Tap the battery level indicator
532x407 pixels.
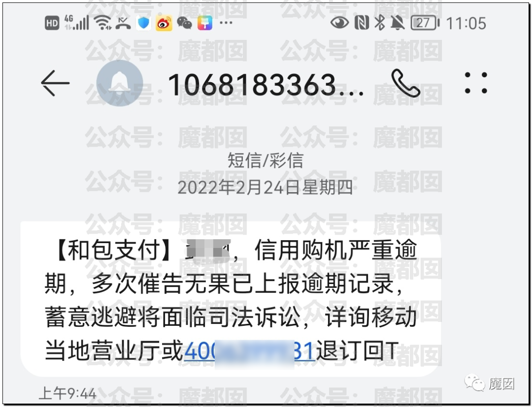(x=425, y=23)
